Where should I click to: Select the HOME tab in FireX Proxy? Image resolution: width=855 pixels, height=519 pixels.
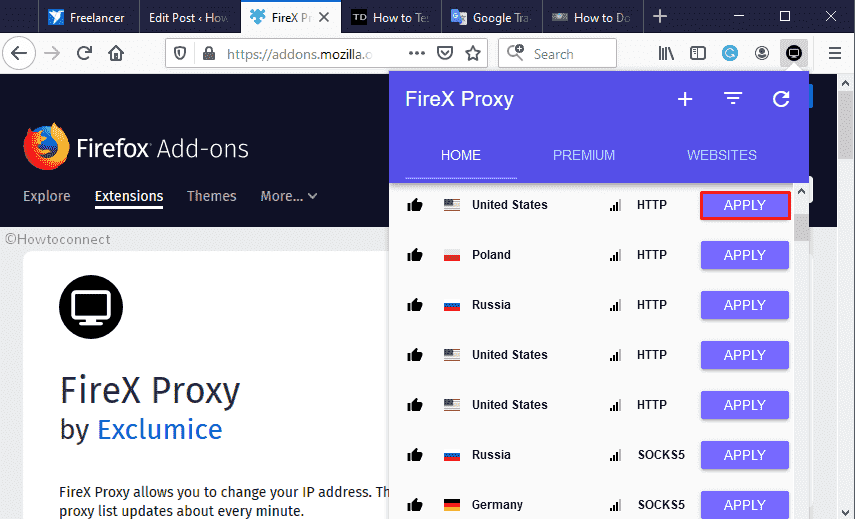point(461,155)
